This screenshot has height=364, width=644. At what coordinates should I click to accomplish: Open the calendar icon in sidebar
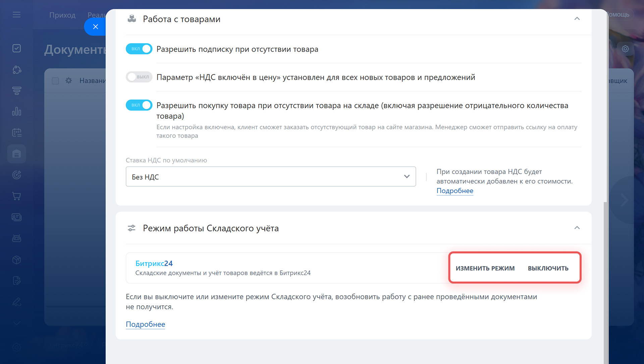point(16,133)
